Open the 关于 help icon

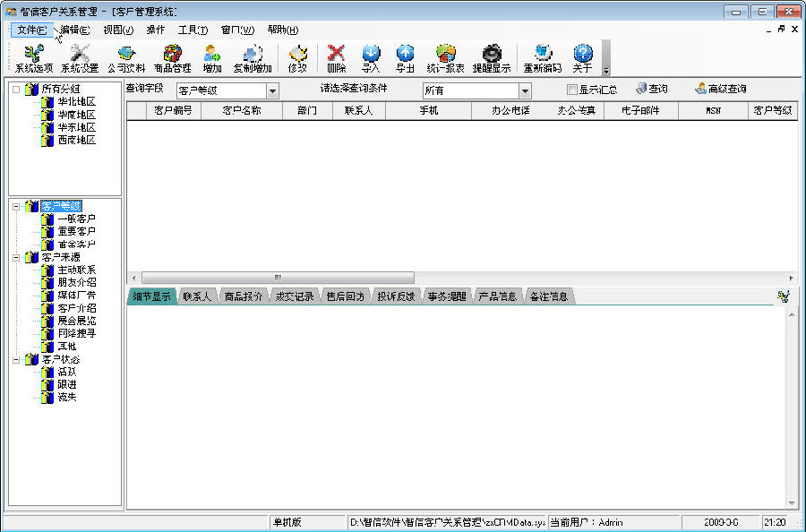click(582, 58)
